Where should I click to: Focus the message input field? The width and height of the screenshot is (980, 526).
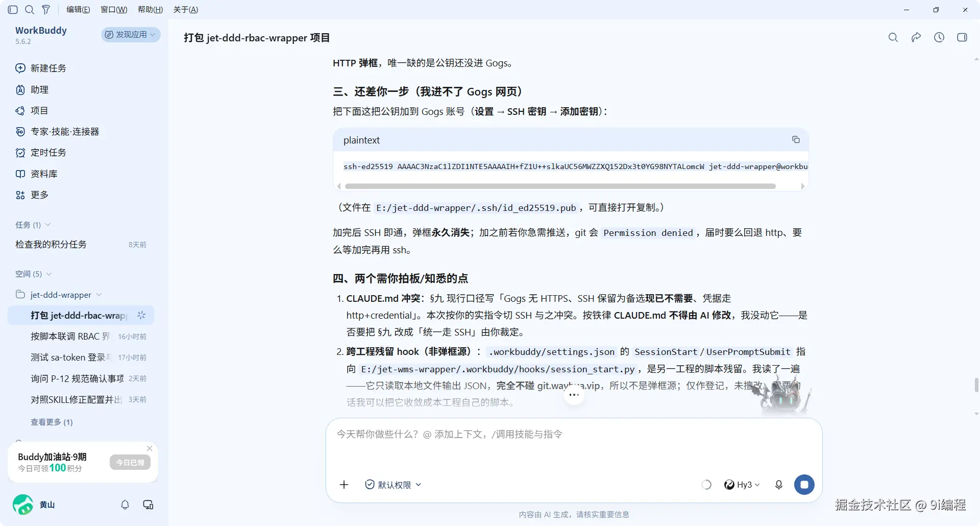coord(574,435)
